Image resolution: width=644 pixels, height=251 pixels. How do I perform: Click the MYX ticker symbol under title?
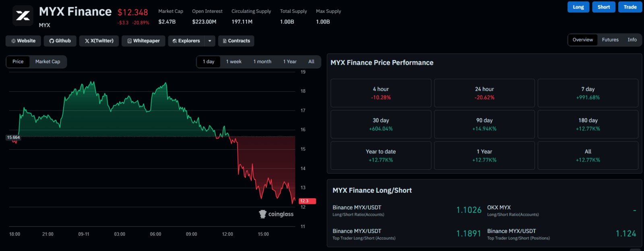point(45,25)
